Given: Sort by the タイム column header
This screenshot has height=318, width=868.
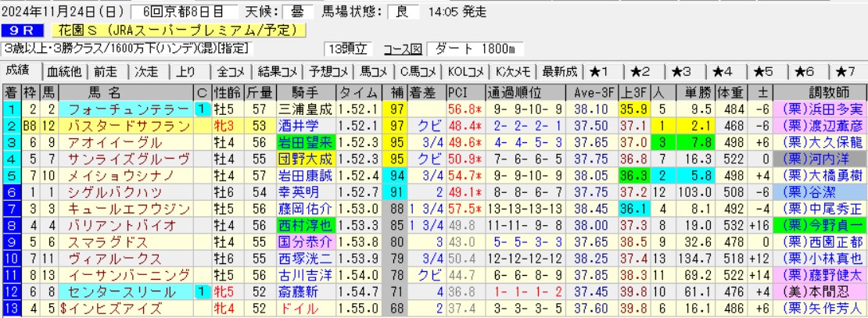Looking at the screenshot, I should point(361,91).
